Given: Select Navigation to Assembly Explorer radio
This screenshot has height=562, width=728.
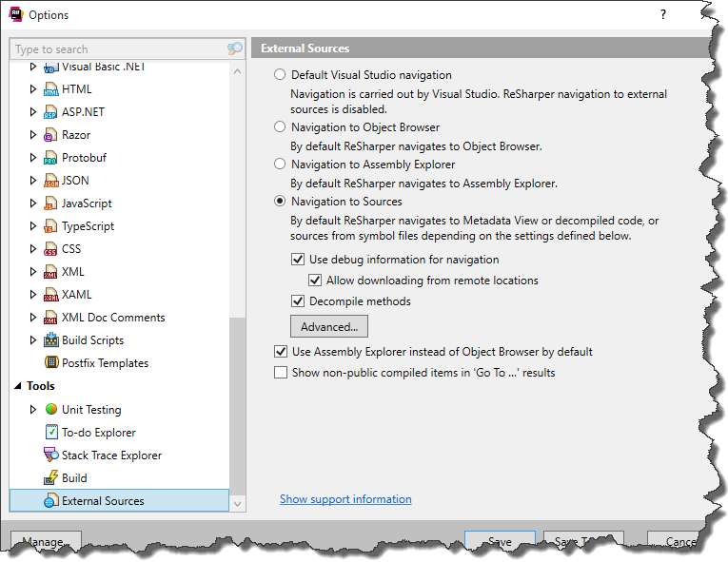Looking at the screenshot, I should [x=280, y=164].
